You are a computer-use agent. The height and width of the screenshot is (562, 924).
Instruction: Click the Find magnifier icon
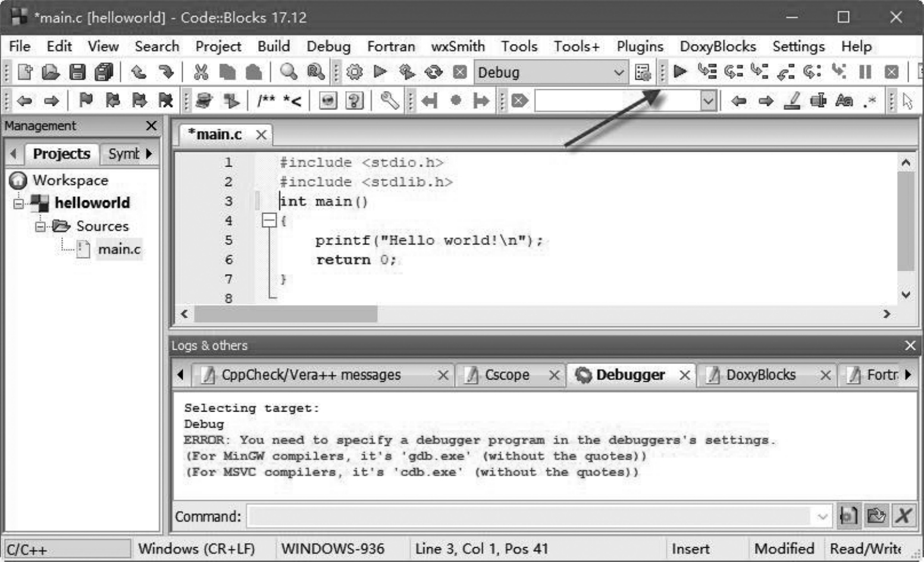pyautogui.click(x=289, y=72)
